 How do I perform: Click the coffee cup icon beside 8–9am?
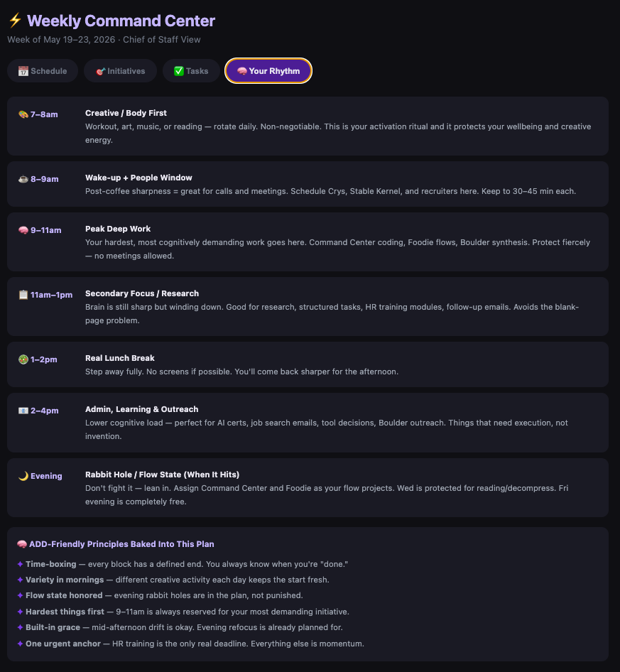23,179
